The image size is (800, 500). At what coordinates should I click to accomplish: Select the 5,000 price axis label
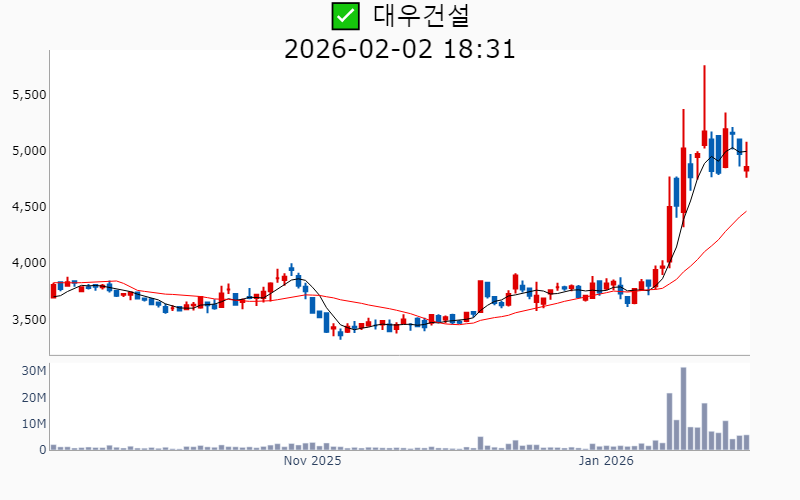click(29, 150)
